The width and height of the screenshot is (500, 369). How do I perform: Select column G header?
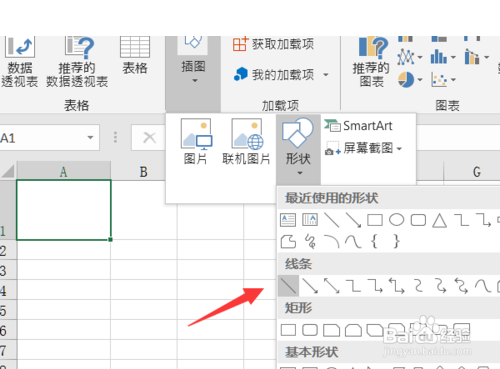tap(477, 172)
